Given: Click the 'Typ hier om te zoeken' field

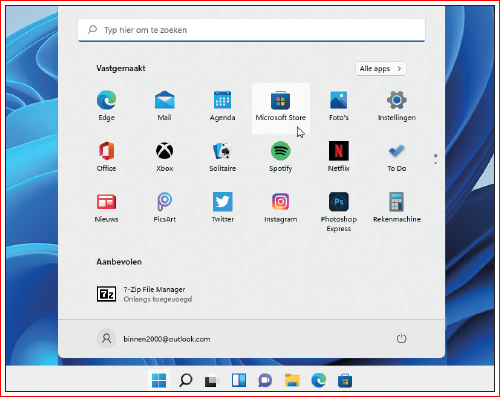Looking at the screenshot, I should [x=252, y=30].
